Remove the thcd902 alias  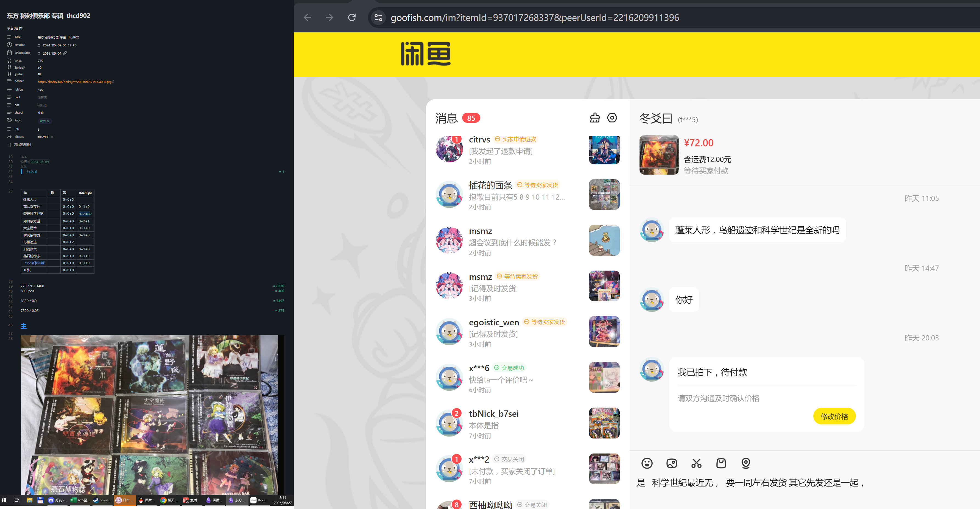coord(52,137)
